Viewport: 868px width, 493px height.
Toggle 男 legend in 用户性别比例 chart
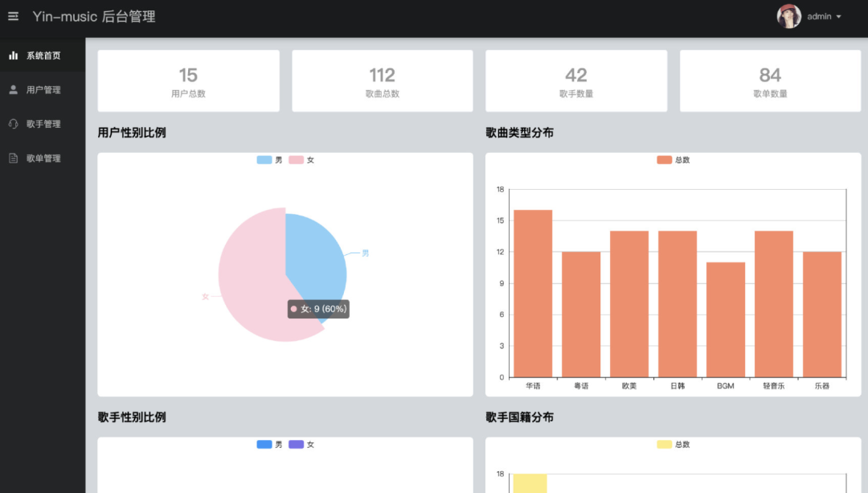[269, 160]
